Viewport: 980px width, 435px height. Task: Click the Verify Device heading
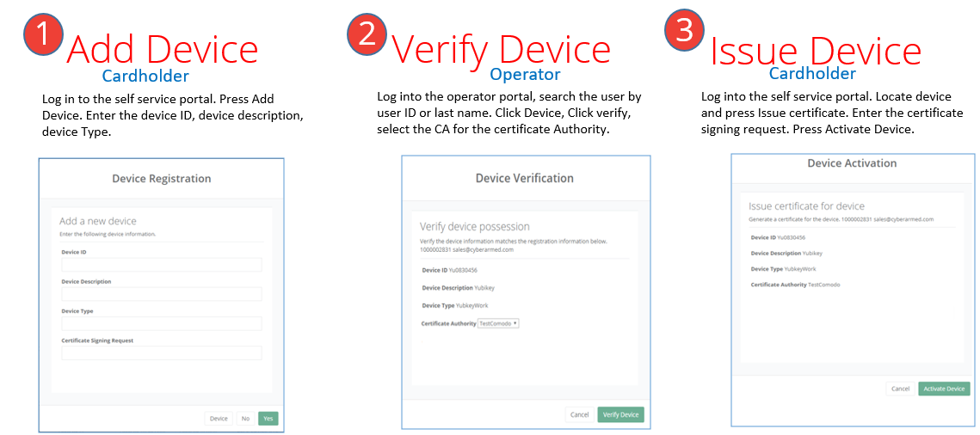[501, 49]
